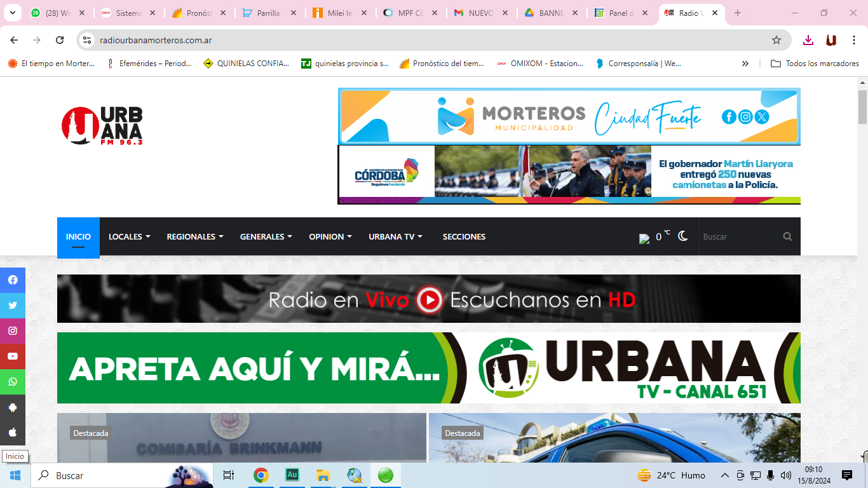
Task: Open the YouTube icon in left sidebar
Action: pyautogui.click(x=13, y=356)
